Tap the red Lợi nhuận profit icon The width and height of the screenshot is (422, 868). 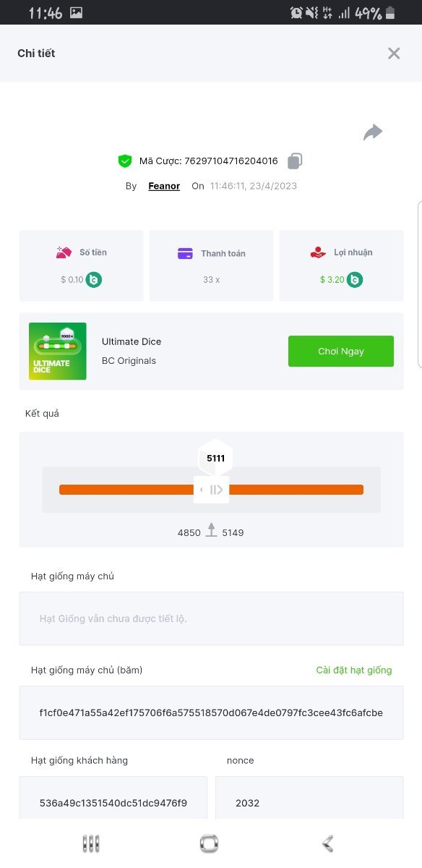coord(318,252)
